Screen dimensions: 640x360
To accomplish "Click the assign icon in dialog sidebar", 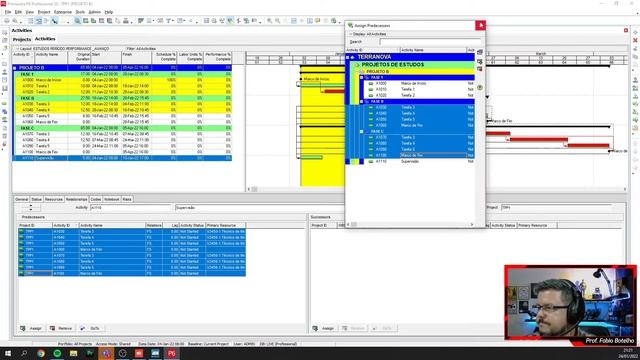I will coord(480,52).
